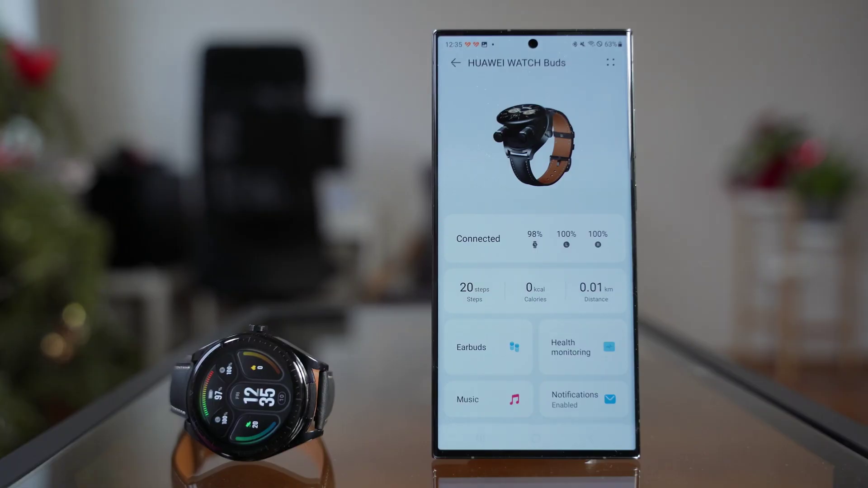Open the three-dot overflow menu
Image resolution: width=868 pixels, height=488 pixels.
click(x=610, y=62)
